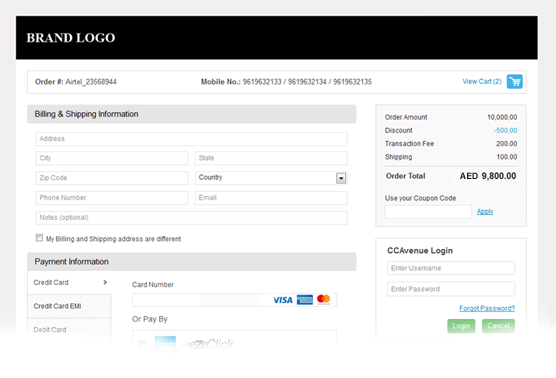Viewport: 556px width, 378px height.
Task: Click the green Cancel button
Action: click(x=498, y=326)
